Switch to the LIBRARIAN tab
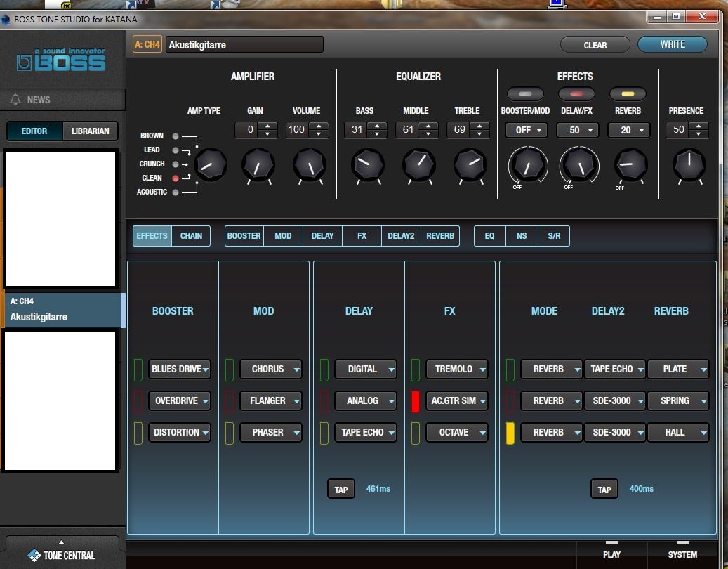 click(x=90, y=131)
